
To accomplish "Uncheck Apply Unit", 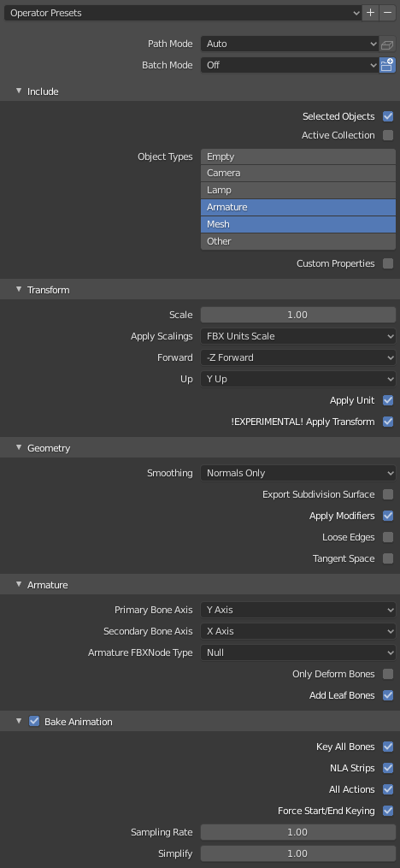I will tap(388, 400).
